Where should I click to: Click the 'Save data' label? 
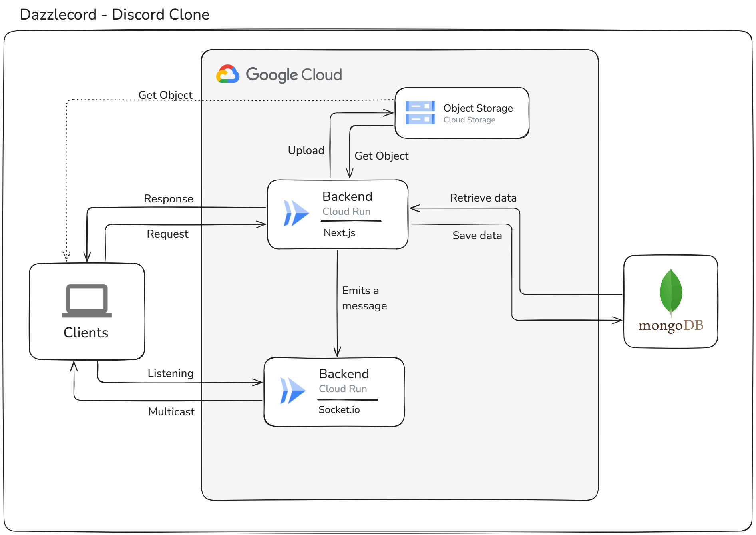point(477,236)
